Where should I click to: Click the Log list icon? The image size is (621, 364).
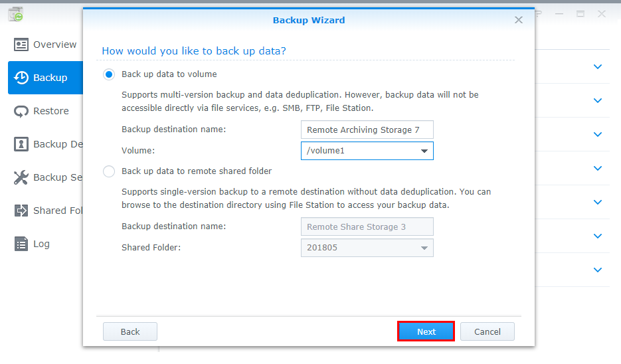pos(21,244)
